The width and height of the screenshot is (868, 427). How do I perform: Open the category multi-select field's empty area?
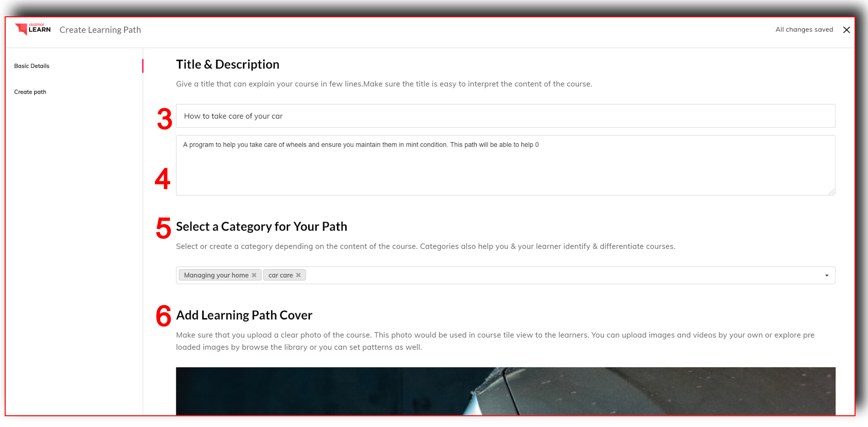539,276
